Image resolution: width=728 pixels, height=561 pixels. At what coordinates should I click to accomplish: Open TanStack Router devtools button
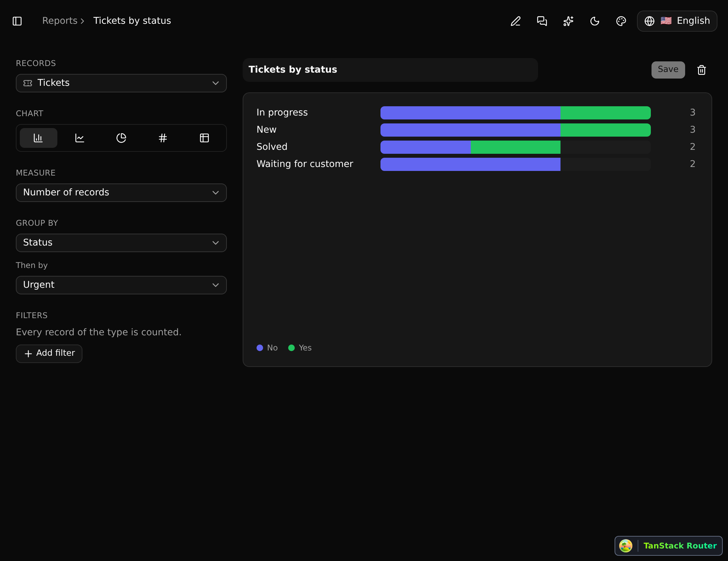click(x=668, y=546)
